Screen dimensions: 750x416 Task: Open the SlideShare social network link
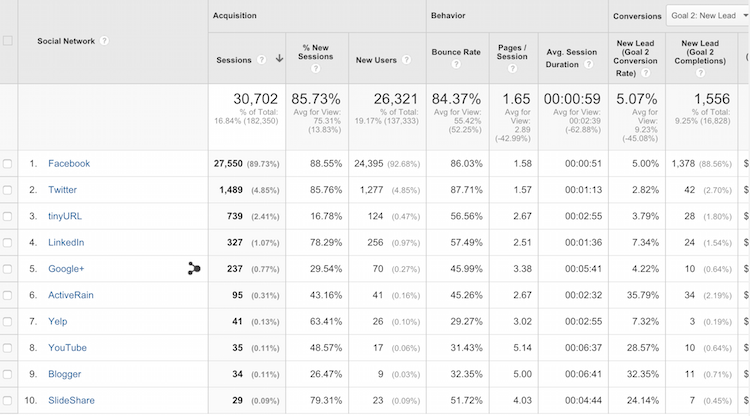(x=71, y=400)
